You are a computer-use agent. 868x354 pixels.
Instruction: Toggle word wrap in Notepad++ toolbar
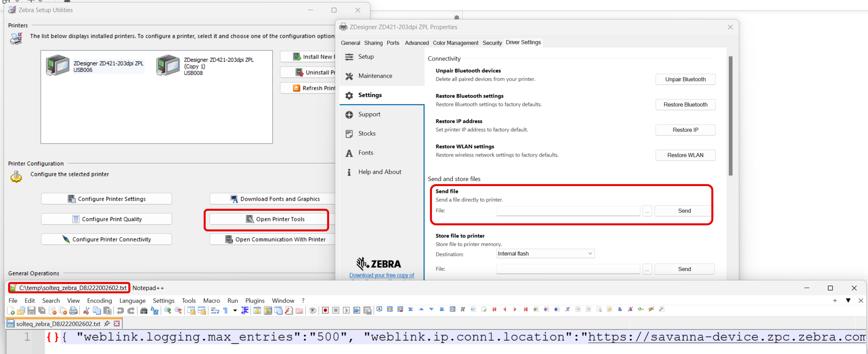(215, 311)
